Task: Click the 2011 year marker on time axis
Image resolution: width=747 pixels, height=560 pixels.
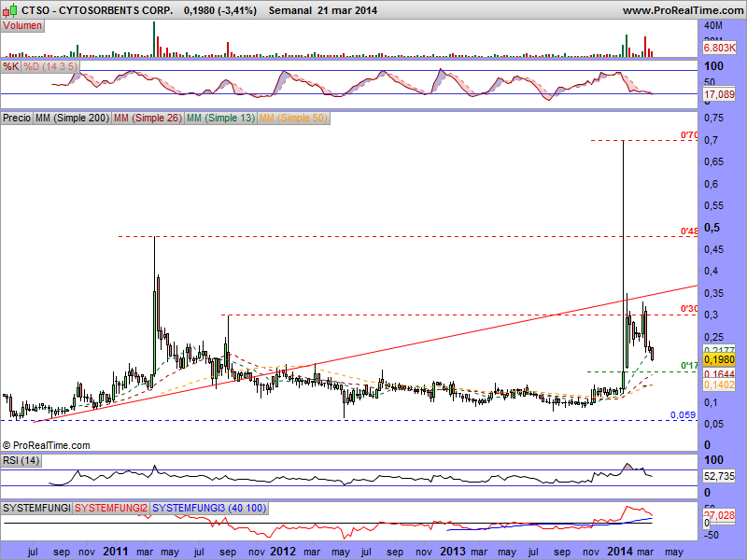Action: click(x=116, y=552)
